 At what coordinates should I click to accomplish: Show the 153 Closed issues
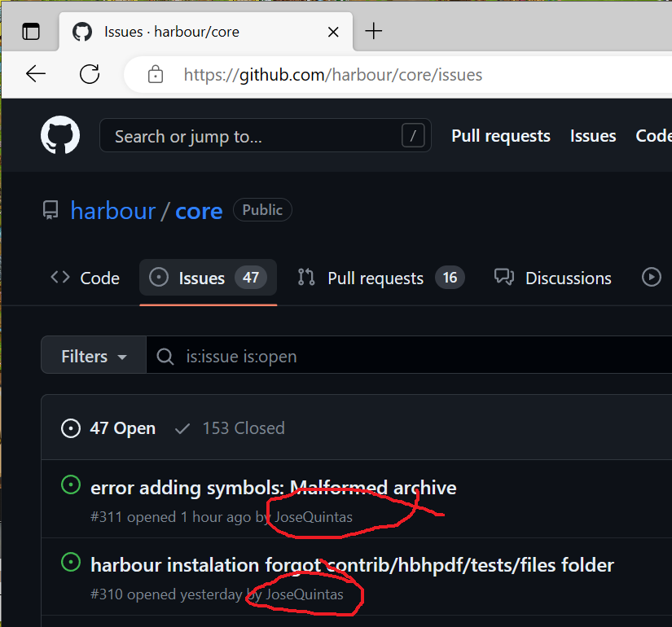tap(231, 428)
